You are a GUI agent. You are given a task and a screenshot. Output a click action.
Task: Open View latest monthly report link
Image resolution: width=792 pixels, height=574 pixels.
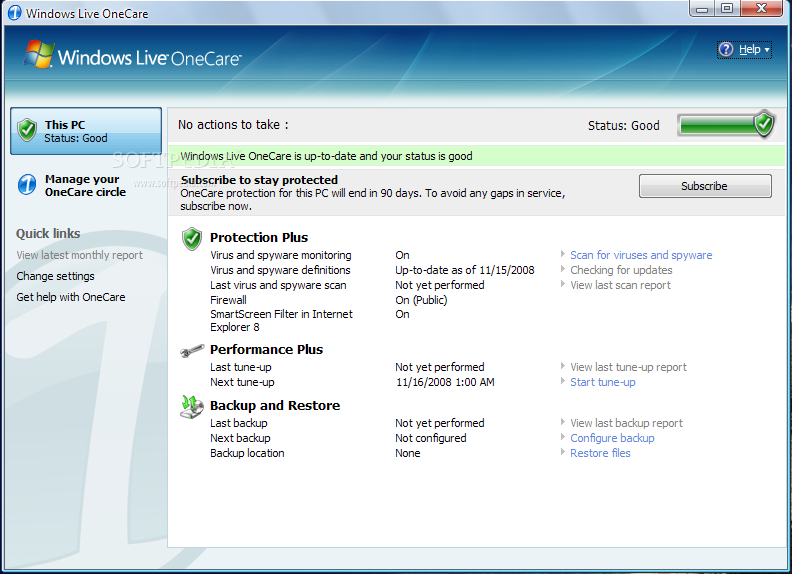(x=79, y=255)
